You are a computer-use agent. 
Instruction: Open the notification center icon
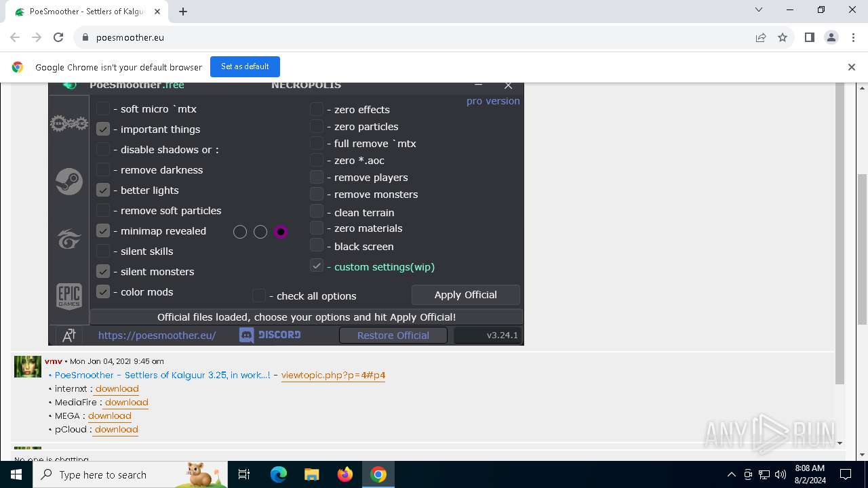pyautogui.click(x=846, y=474)
